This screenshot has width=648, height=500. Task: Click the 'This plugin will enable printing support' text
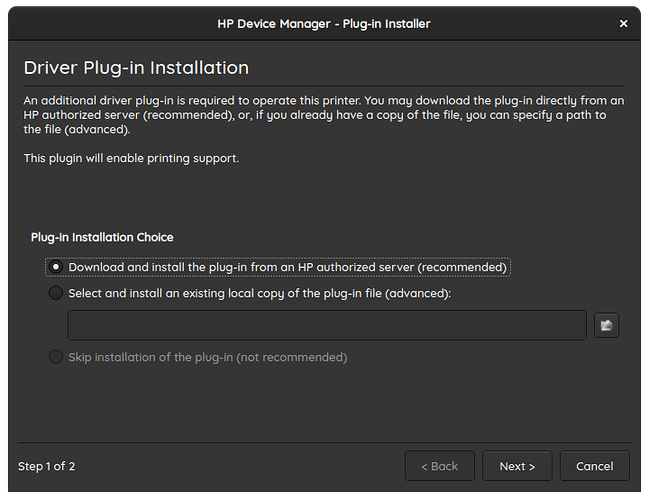[131, 158]
